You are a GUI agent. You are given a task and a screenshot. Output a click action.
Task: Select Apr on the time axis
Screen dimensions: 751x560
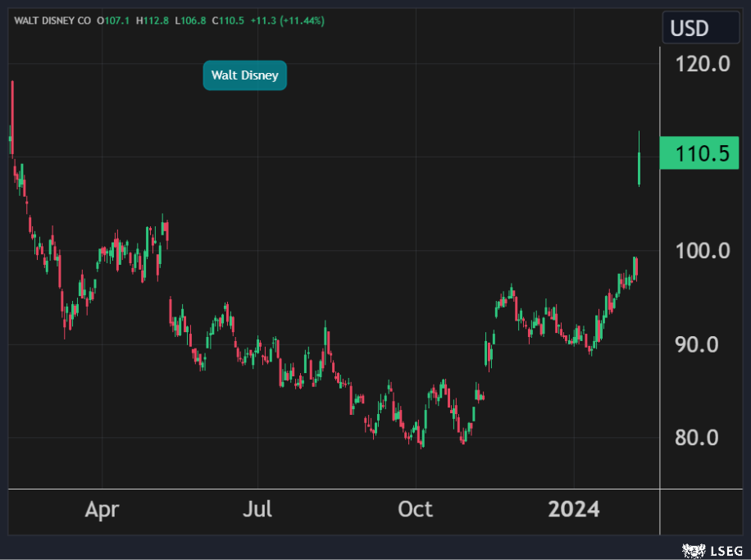pyautogui.click(x=102, y=509)
